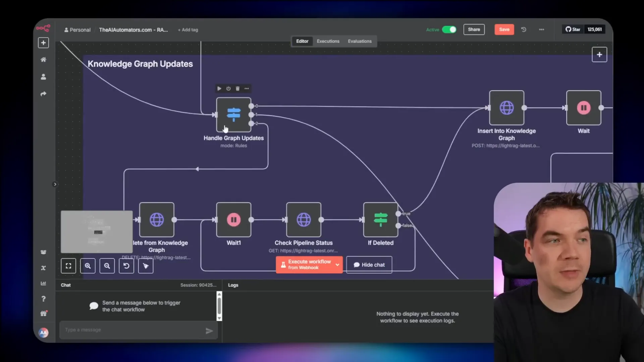The height and width of the screenshot is (362, 644).
Task: Click the true output of If Deleted
Action: click(x=398, y=214)
